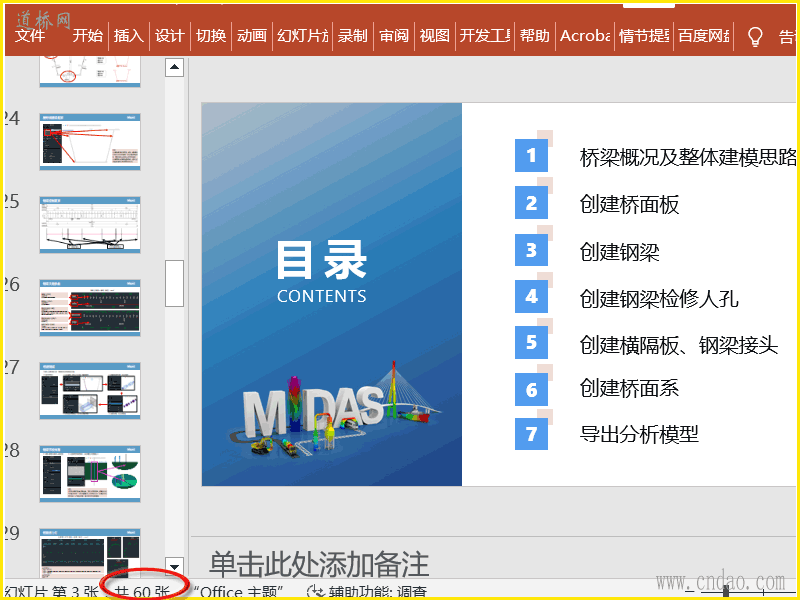This screenshot has height=600, width=800.
Task: Select slide 28 thumbnail
Action: click(x=90, y=474)
